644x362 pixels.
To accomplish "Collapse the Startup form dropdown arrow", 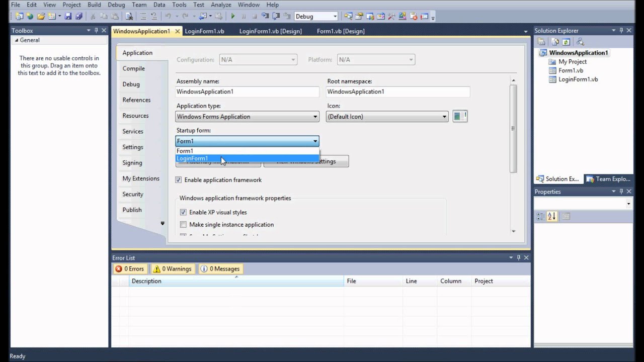I will (x=315, y=141).
